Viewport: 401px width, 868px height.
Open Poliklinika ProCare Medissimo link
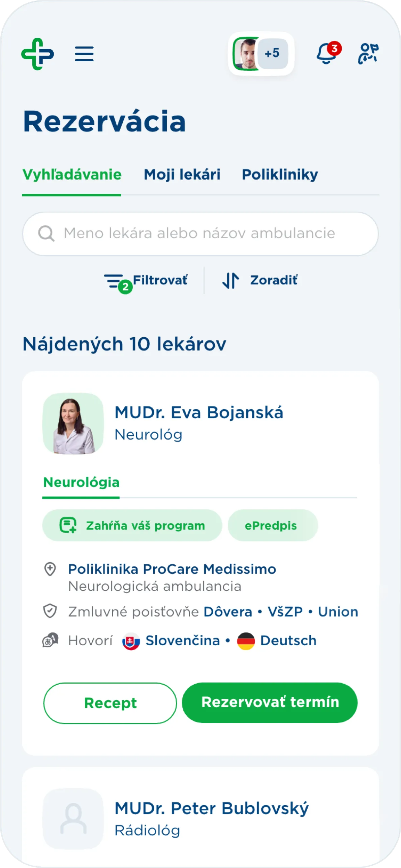pyautogui.click(x=172, y=569)
